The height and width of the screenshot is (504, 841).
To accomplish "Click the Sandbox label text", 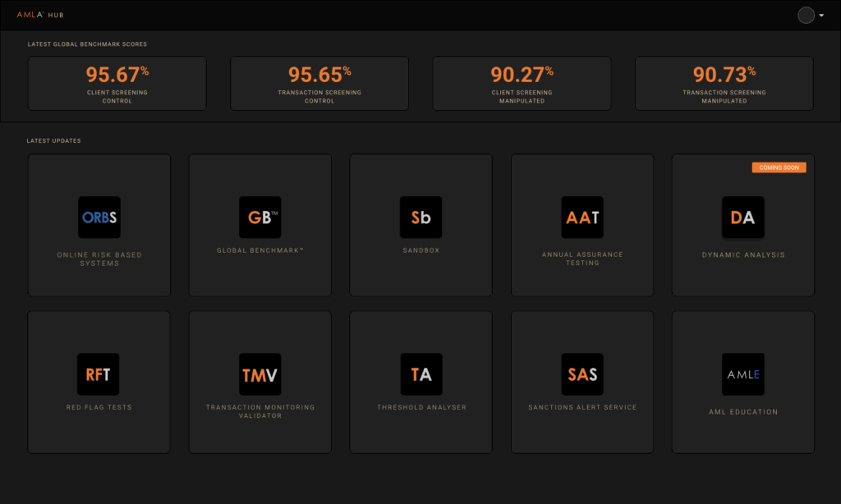I will [x=421, y=250].
